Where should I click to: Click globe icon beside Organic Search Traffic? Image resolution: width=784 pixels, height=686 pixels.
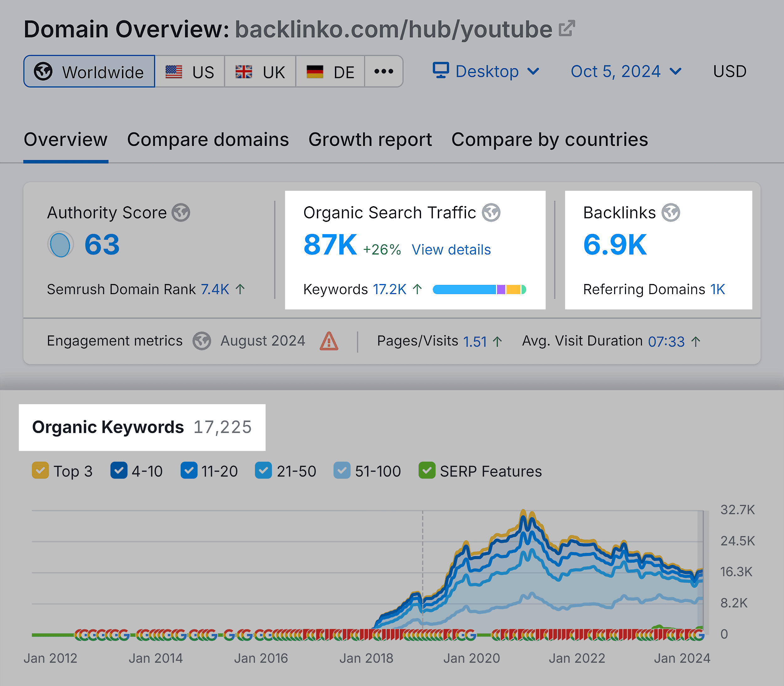click(x=491, y=212)
